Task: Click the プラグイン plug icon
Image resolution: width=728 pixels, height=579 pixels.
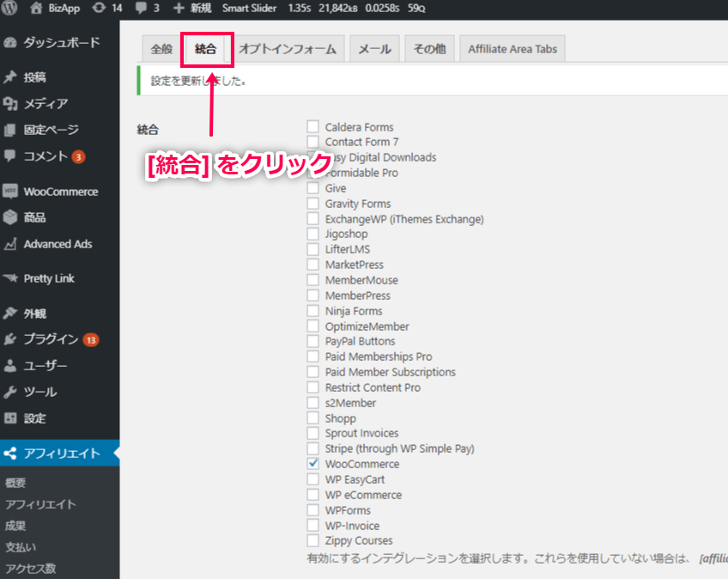Action: click(x=10, y=339)
